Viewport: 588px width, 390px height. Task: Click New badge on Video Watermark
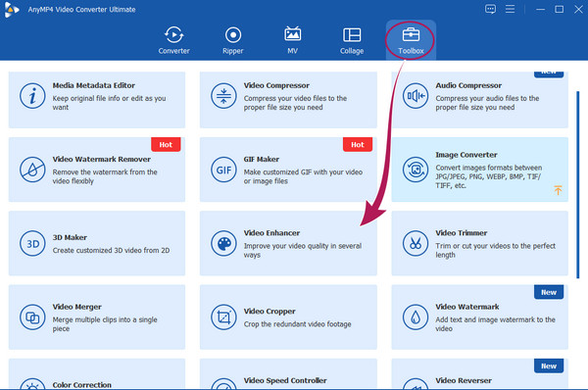click(549, 292)
